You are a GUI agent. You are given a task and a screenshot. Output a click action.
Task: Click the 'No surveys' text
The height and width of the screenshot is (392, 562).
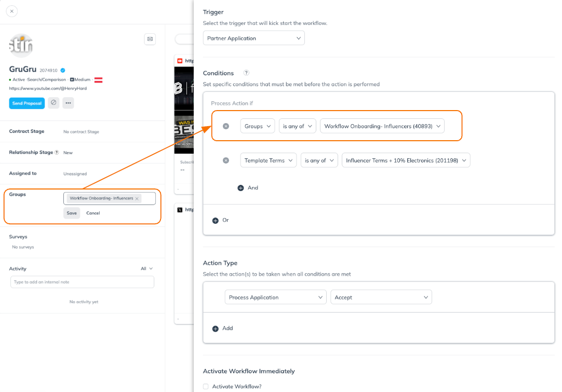(x=23, y=247)
